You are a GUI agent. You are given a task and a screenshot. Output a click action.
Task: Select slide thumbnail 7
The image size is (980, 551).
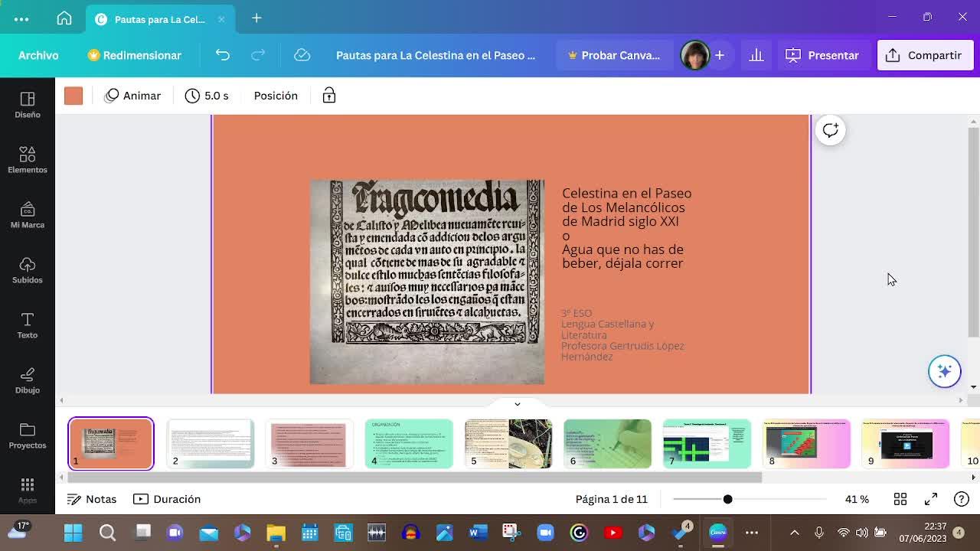(707, 444)
